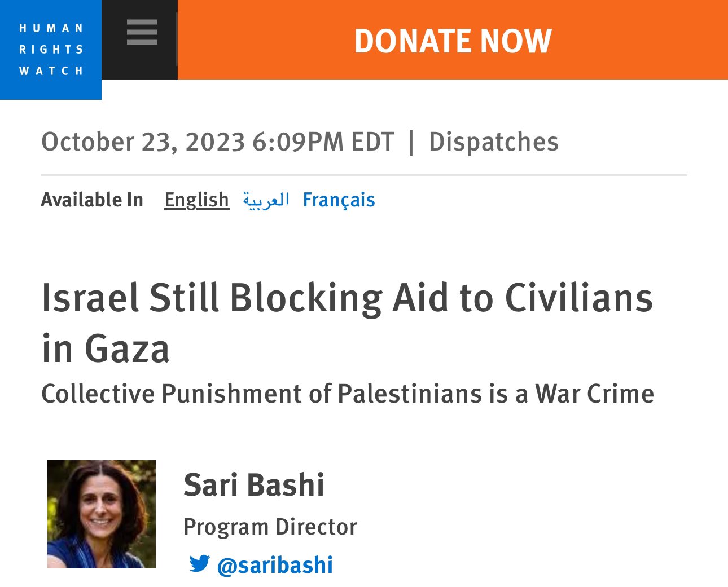Click the Twitter bird icon
The image size is (728, 587).
click(199, 563)
